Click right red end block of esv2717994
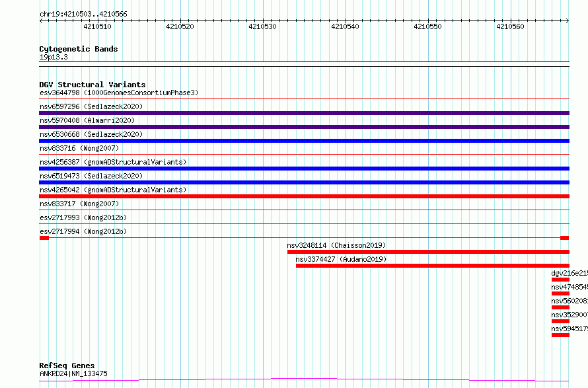 pos(564,238)
